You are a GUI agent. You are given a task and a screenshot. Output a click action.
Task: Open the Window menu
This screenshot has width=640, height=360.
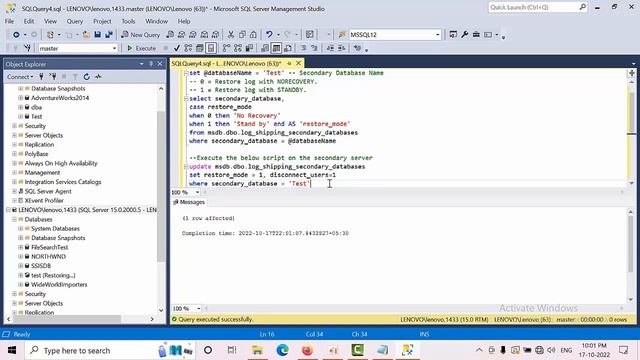tap(156, 21)
